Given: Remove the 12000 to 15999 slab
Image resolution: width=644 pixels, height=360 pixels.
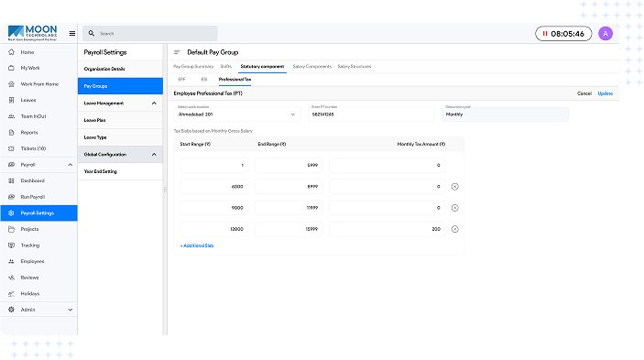Looking at the screenshot, I should [x=454, y=229].
